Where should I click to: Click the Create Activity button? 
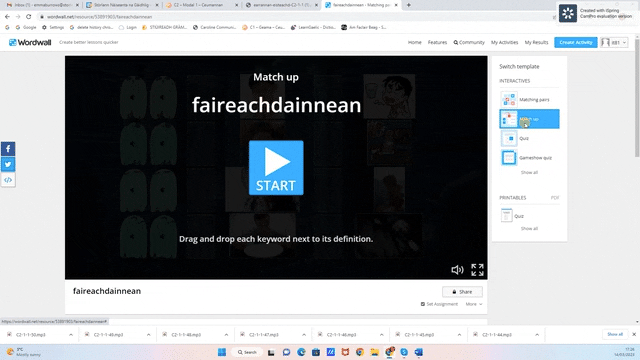(576, 42)
